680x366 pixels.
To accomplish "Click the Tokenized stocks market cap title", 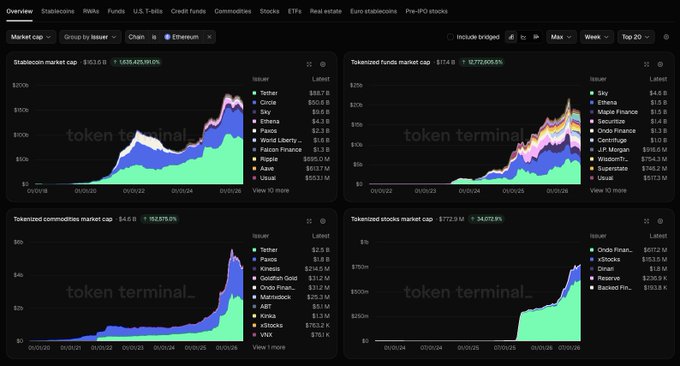I will tap(392, 219).
